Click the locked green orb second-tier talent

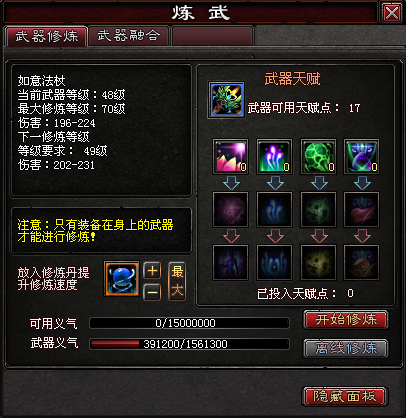pos(318,210)
